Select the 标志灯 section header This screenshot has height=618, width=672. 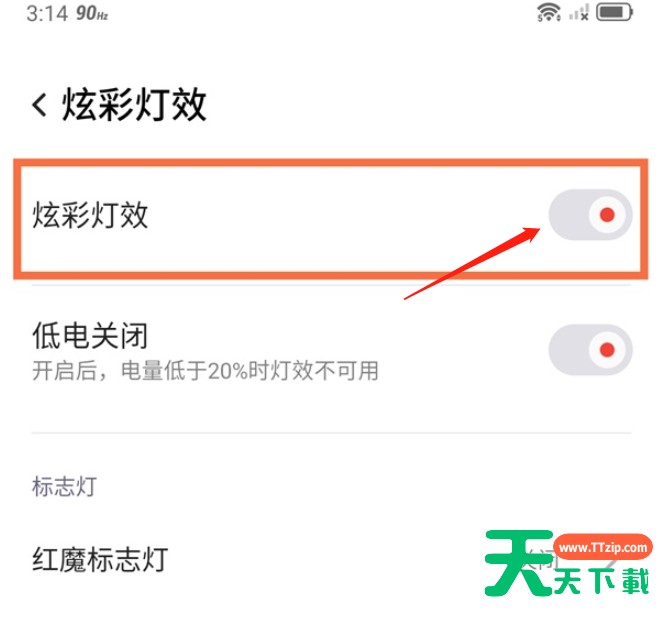point(64,487)
